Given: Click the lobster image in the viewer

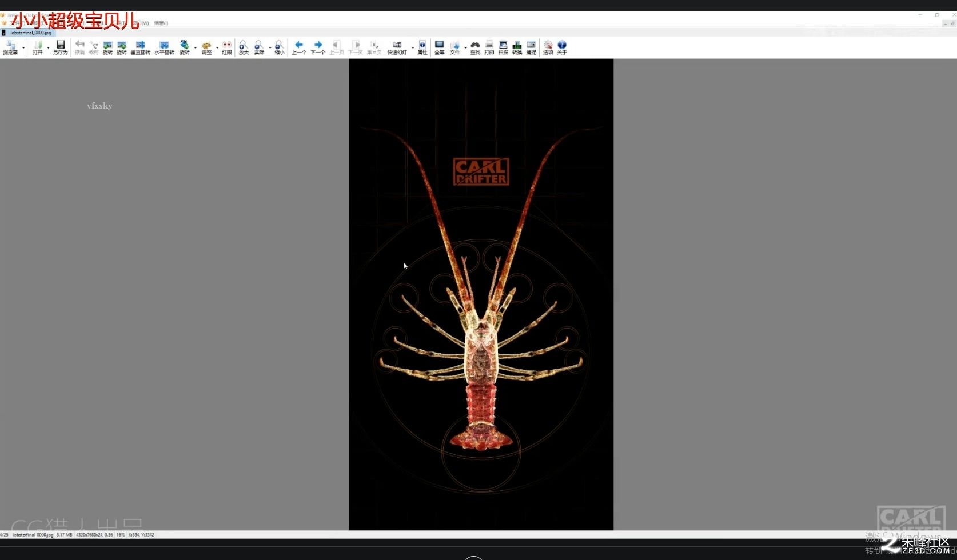Looking at the screenshot, I should click(x=481, y=294).
